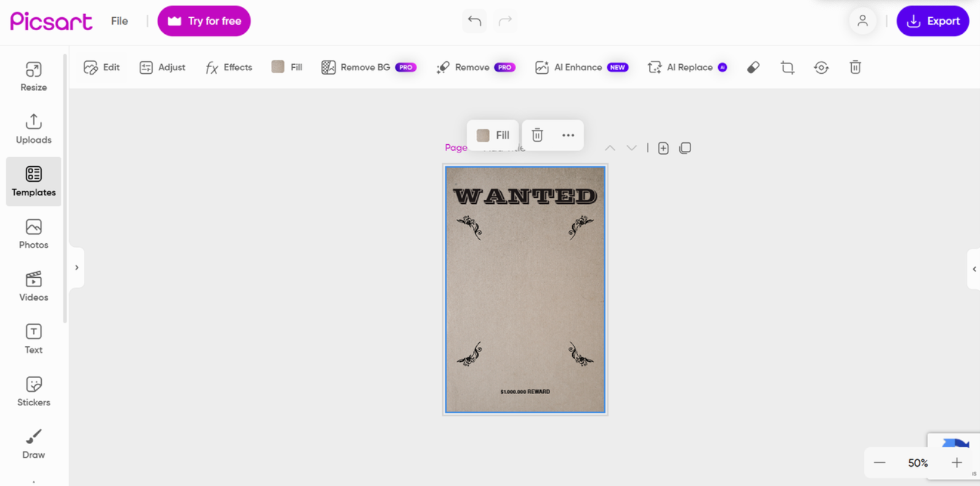980x486 pixels.
Task: Click trash icon in floating toolbar
Action: click(537, 135)
